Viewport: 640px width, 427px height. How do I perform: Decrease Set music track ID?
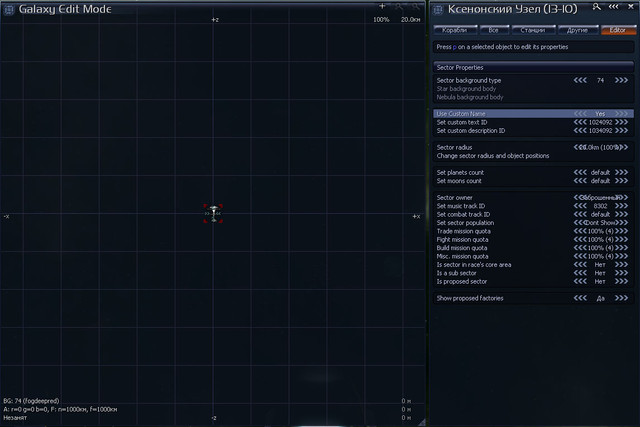click(x=580, y=206)
